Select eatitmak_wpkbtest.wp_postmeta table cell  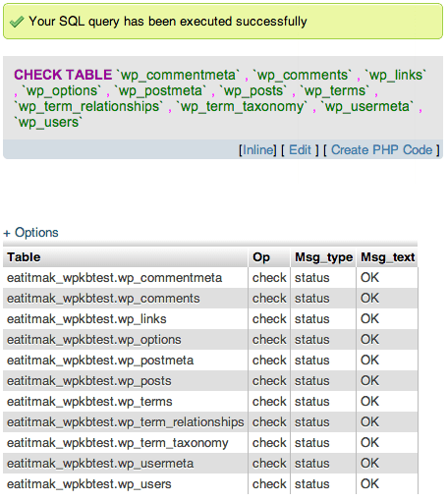pyautogui.click(x=126, y=361)
